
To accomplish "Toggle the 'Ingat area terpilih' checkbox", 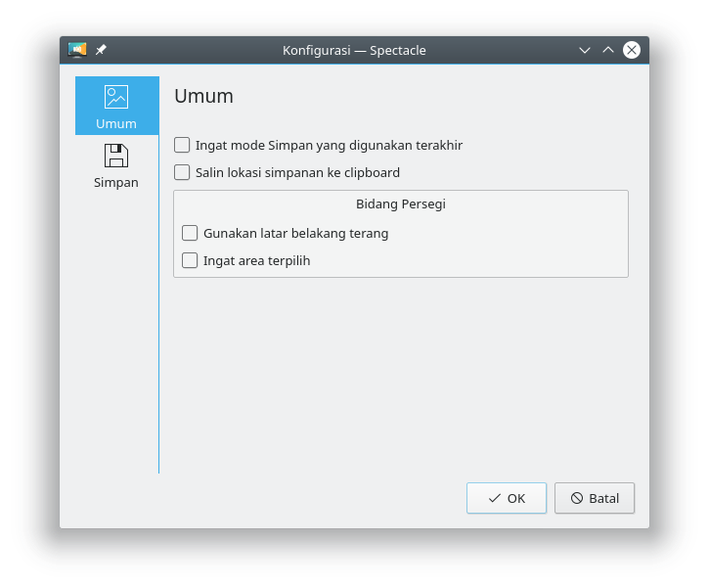I will point(190,260).
